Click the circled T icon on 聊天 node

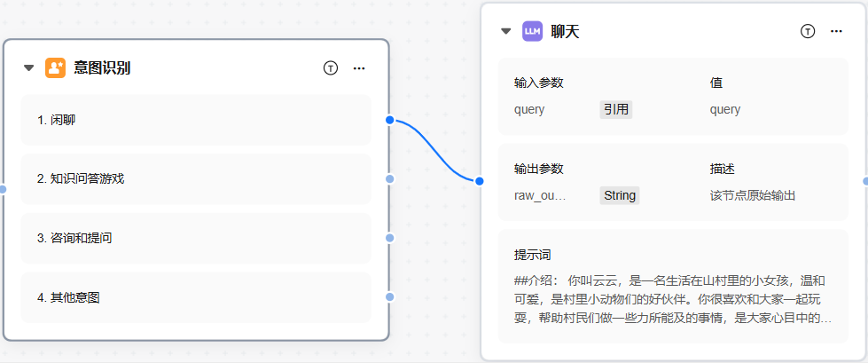click(x=808, y=31)
